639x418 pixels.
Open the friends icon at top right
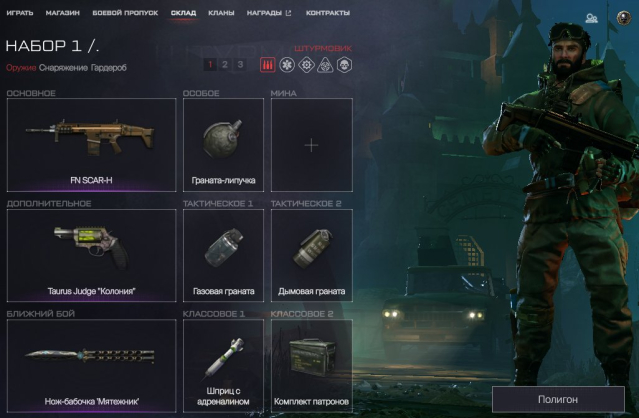[591, 18]
